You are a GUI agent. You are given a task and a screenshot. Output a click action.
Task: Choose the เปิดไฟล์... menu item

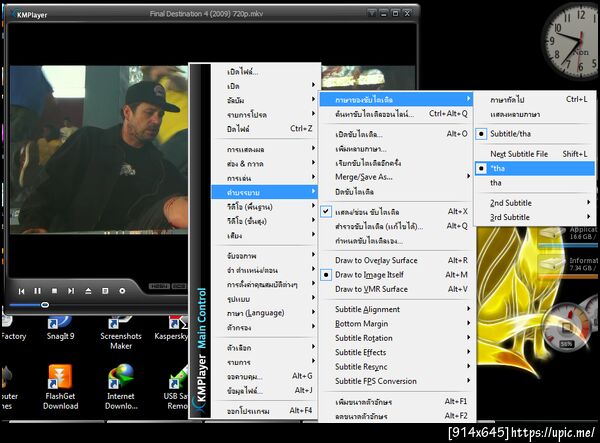click(264, 72)
